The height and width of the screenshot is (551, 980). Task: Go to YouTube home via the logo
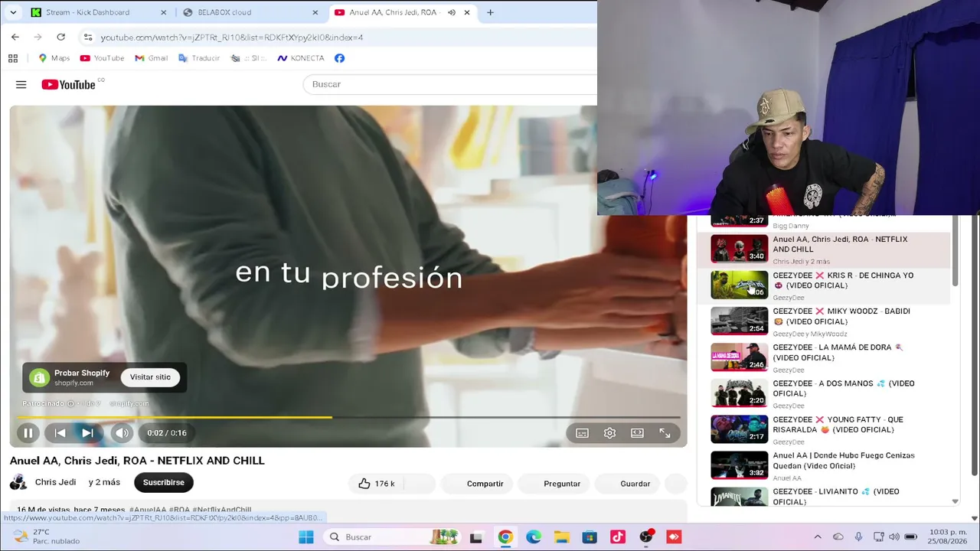click(69, 84)
